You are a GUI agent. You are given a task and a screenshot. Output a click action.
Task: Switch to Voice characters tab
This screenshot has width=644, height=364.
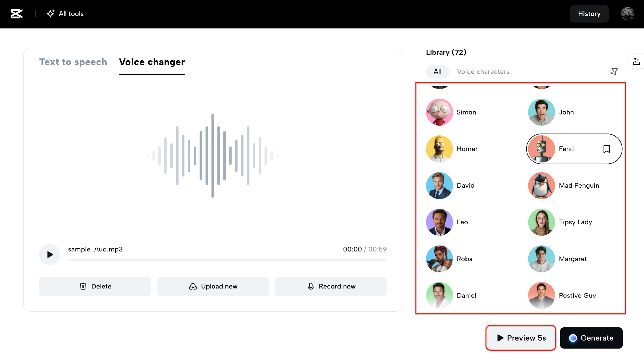(x=483, y=72)
